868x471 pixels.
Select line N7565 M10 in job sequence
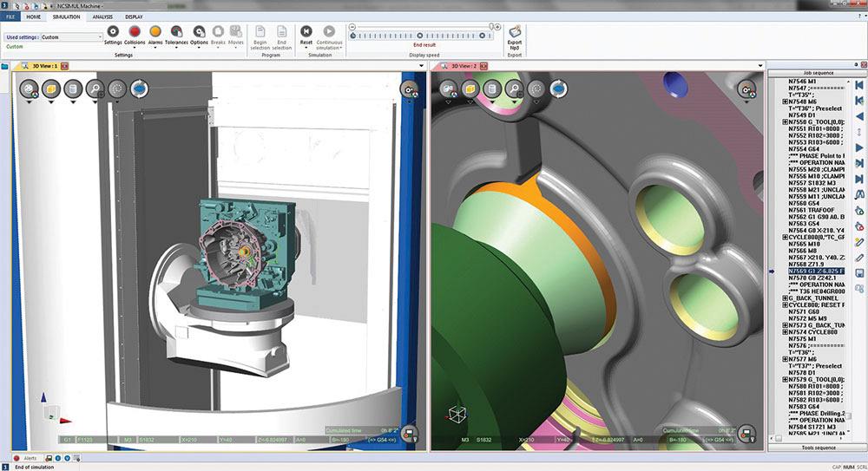pyautogui.click(x=803, y=245)
